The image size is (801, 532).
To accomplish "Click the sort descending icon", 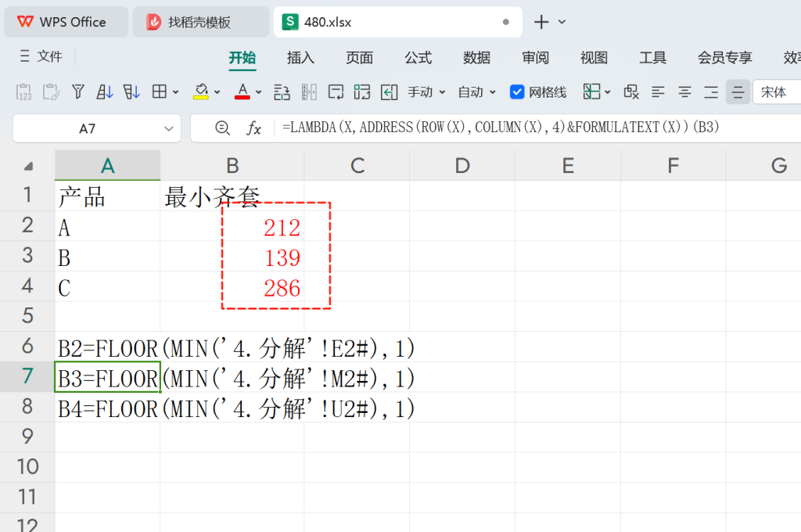I will click(x=131, y=92).
